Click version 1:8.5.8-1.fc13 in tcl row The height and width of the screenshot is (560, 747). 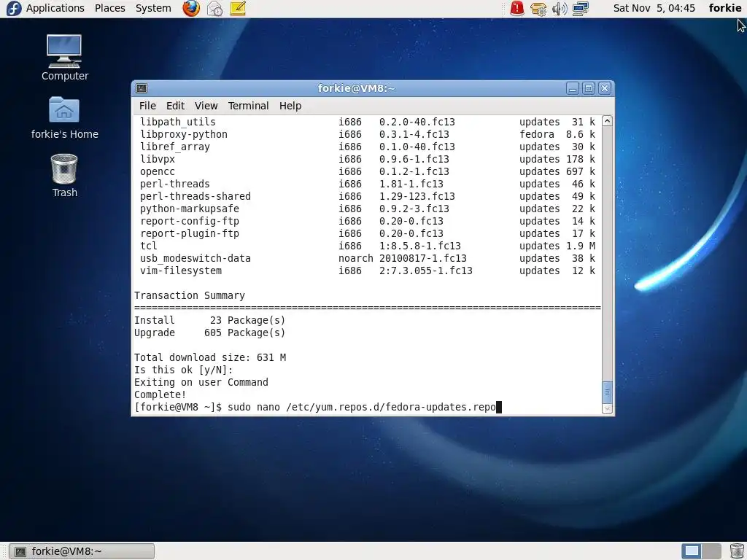coord(419,246)
